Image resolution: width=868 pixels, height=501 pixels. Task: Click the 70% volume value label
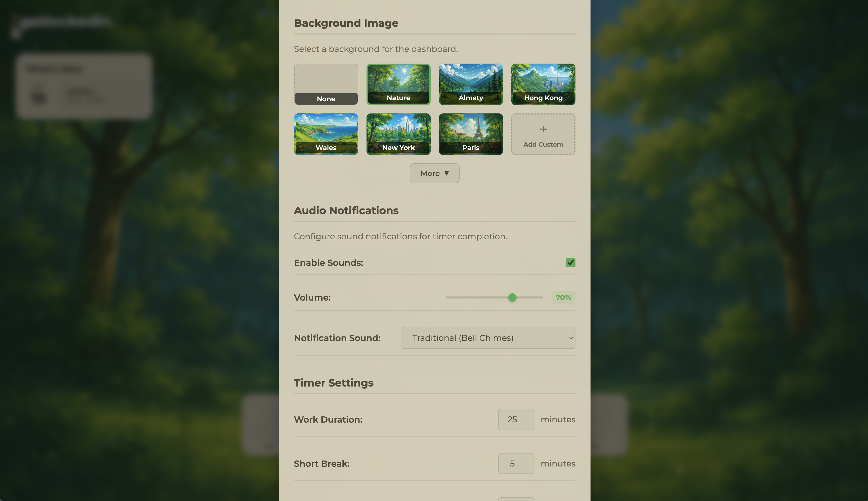563,297
